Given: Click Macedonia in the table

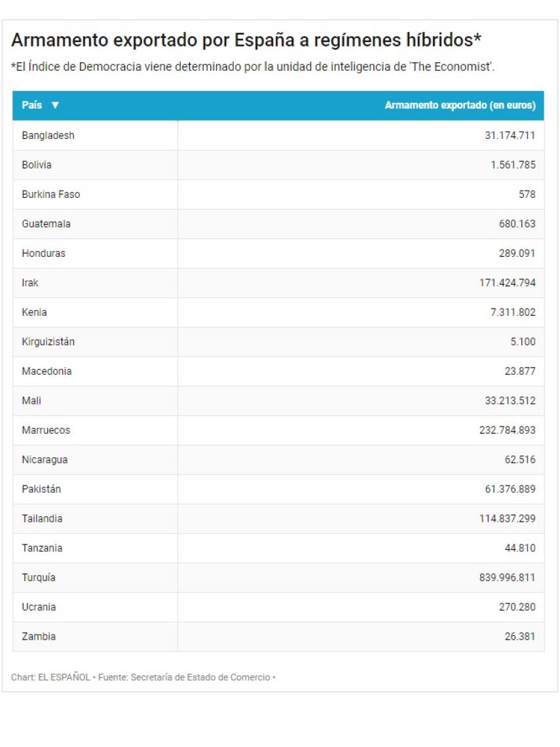Looking at the screenshot, I should click(47, 372).
